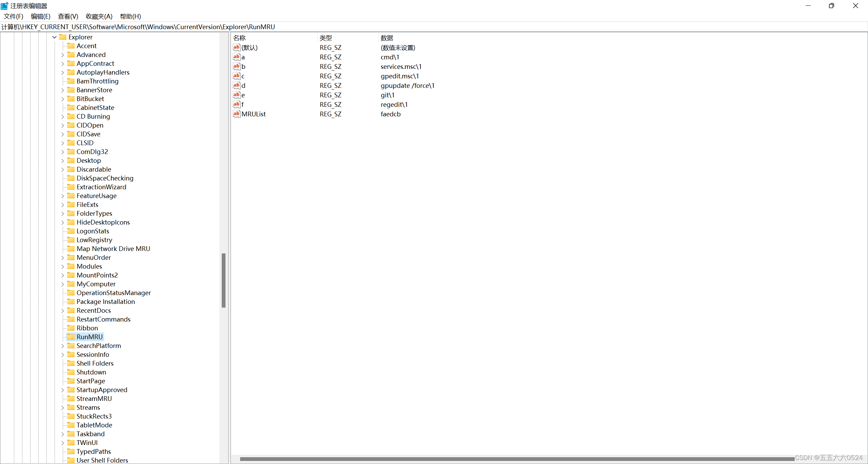Open the 编辑(E) menu

[x=38, y=16]
